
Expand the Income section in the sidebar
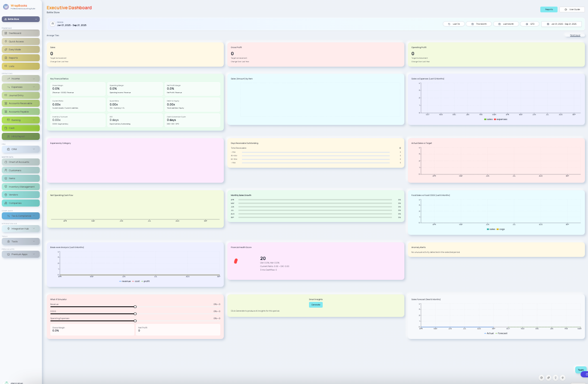pos(21,79)
